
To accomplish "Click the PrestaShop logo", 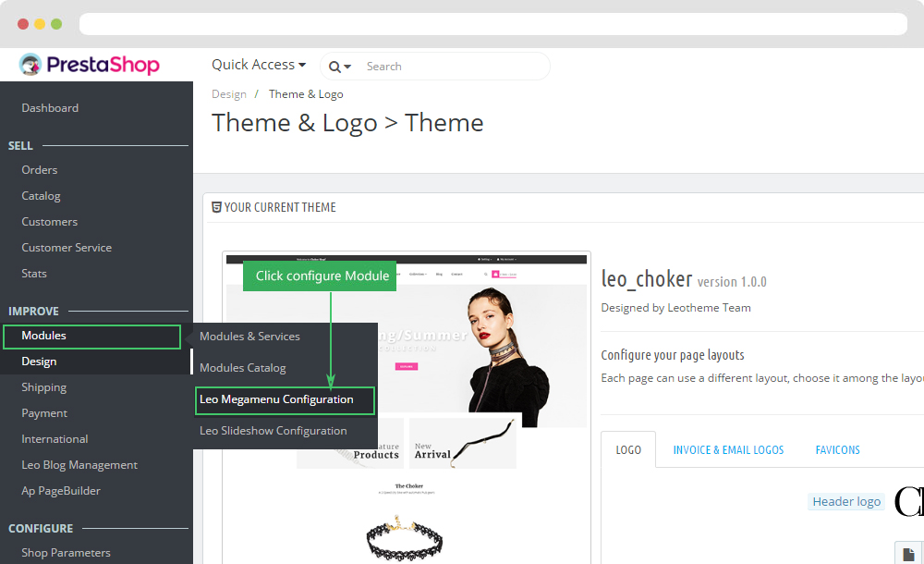I will pyautogui.click(x=89, y=65).
